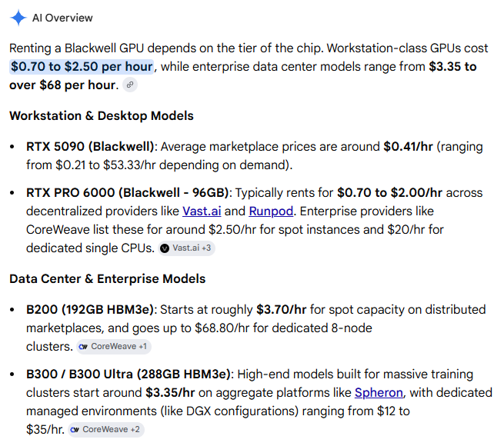504x446 pixels.
Task: Open the "Vast.ai +3" sources chip
Action: (x=186, y=248)
